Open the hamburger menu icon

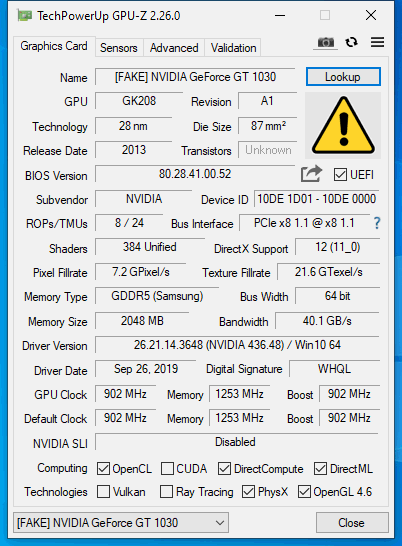click(x=377, y=42)
